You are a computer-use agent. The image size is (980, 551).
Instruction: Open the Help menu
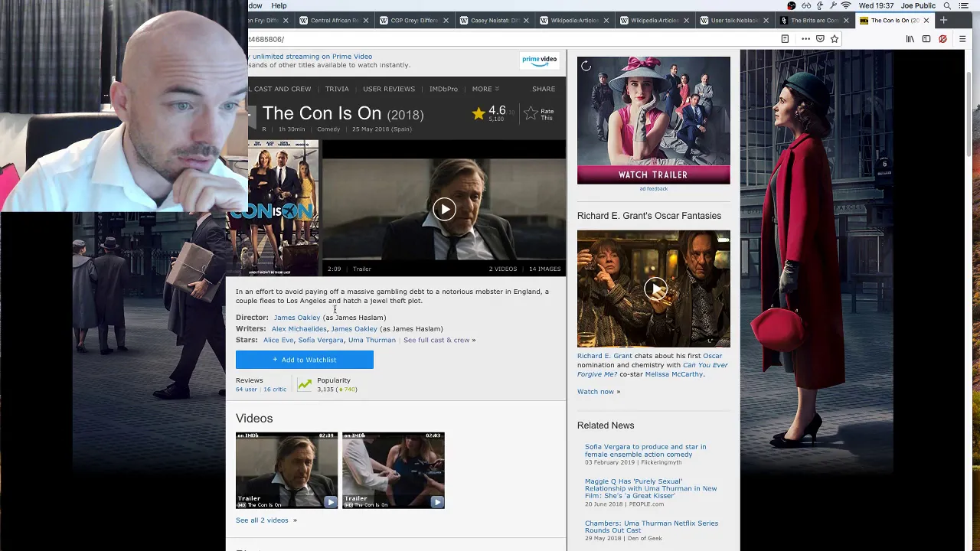(x=279, y=5)
